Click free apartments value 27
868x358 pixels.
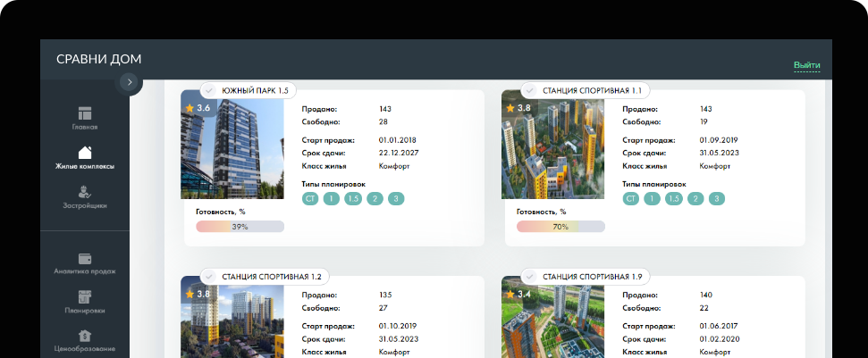[383, 308]
